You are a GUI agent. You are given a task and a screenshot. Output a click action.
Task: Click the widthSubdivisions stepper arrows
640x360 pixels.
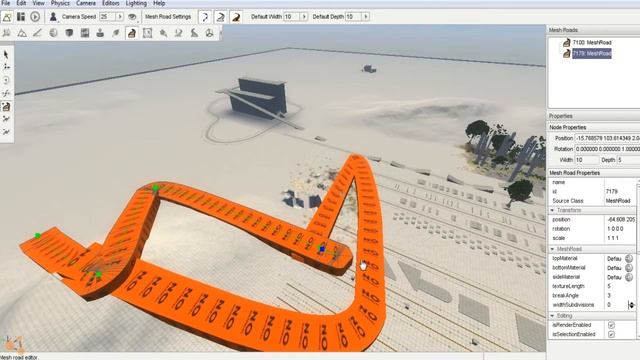(x=631, y=305)
